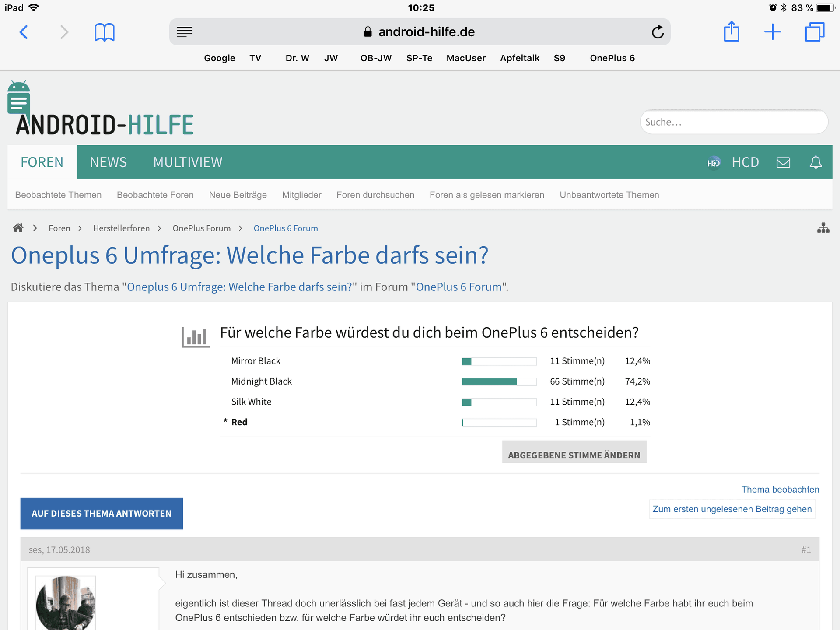Go to OnePlus 6 Forum breadcrumb
Viewport: 840px width, 630px height.
tap(286, 228)
